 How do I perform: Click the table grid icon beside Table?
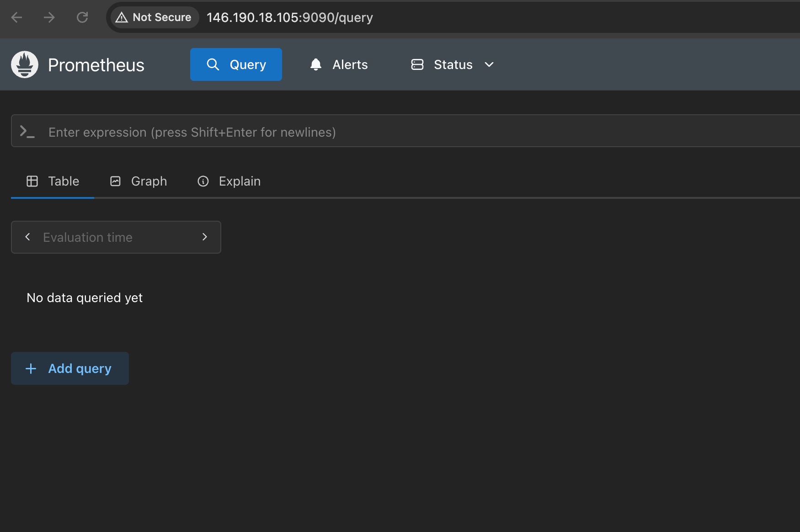[32, 181]
